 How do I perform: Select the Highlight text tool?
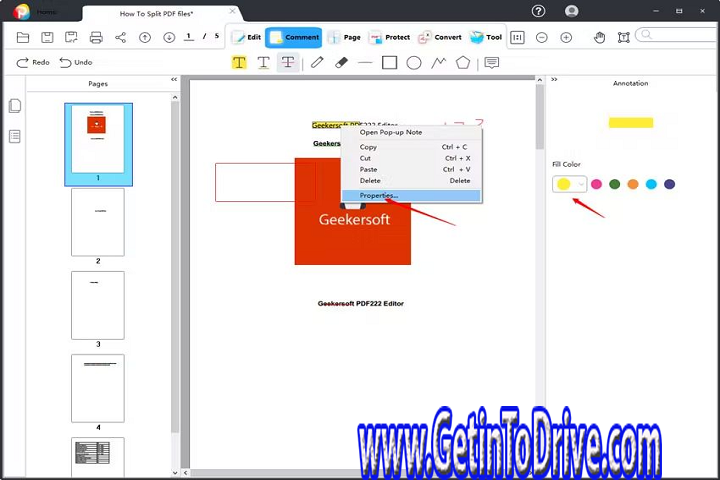(x=239, y=62)
